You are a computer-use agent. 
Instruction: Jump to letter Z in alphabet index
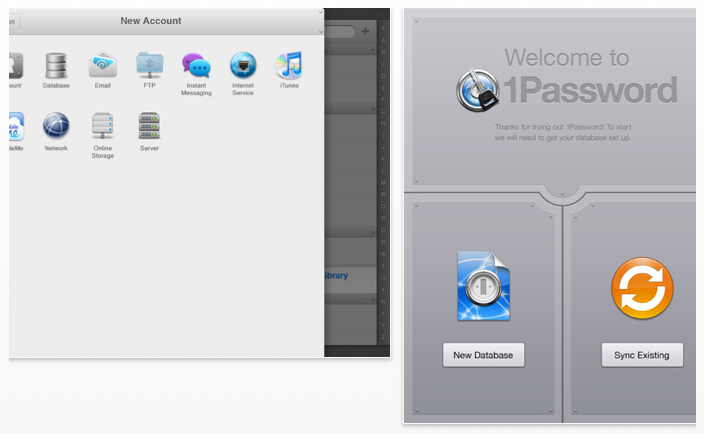point(383,337)
